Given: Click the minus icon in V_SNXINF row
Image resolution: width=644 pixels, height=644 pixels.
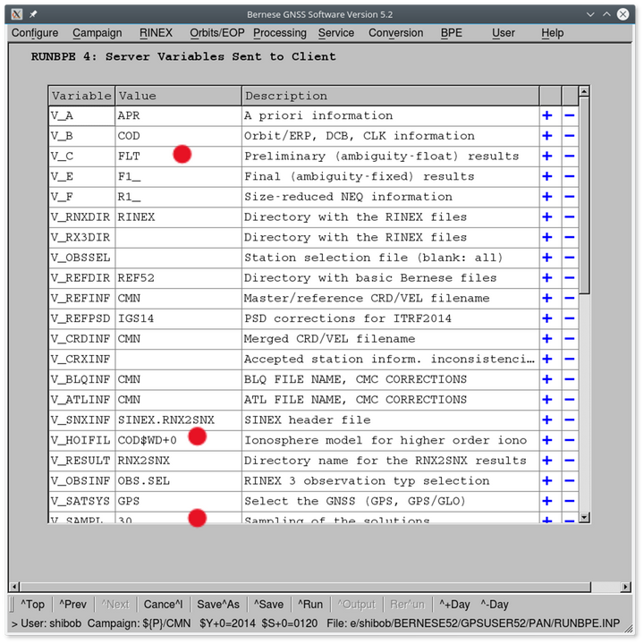Looking at the screenshot, I should pyautogui.click(x=569, y=419).
